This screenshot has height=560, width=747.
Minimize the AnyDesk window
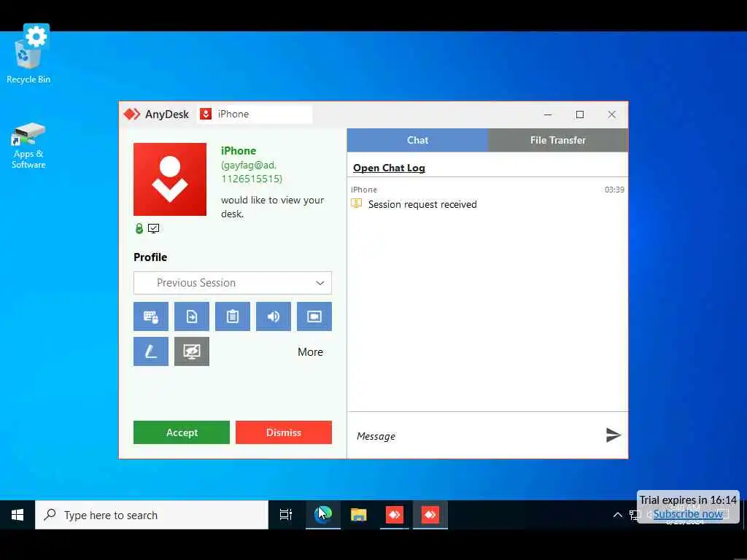pyautogui.click(x=548, y=114)
